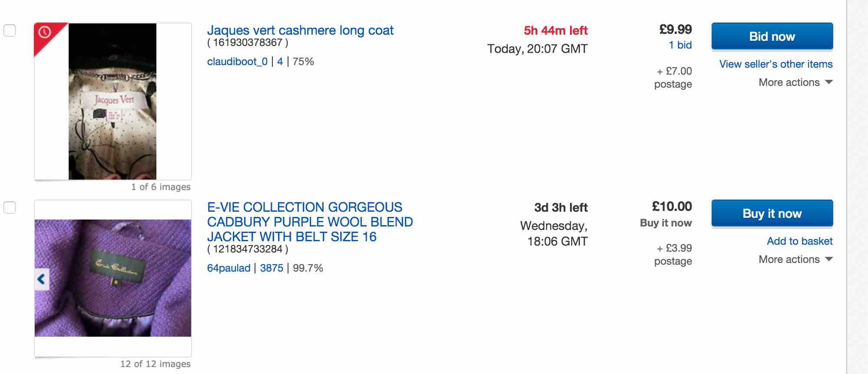
Task: Select the Jaques vert coat listing checkbox
Action: (10, 30)
